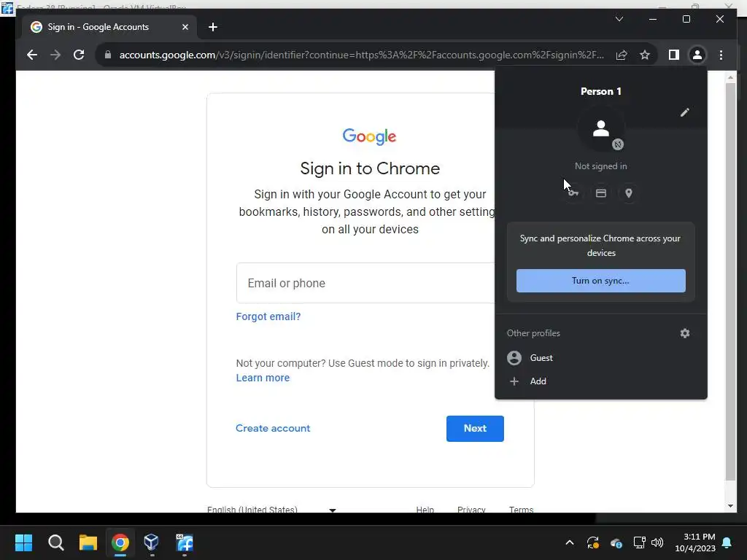The height and width of the screenshot is (560, 747).
Task: Open the Forgot email link
Action: (x=268, y=316)
